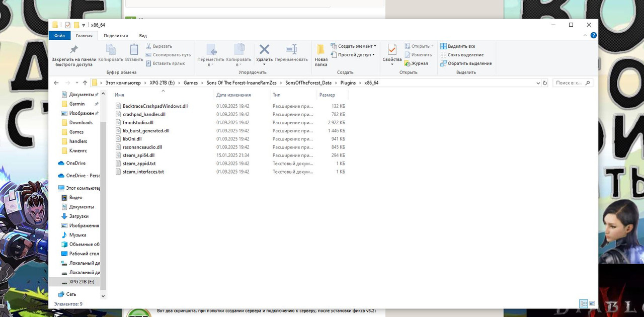Click the Удалить red X icon
Image resolution: width=644 pixels, height=317 pixels.
[x=264, y=49]
